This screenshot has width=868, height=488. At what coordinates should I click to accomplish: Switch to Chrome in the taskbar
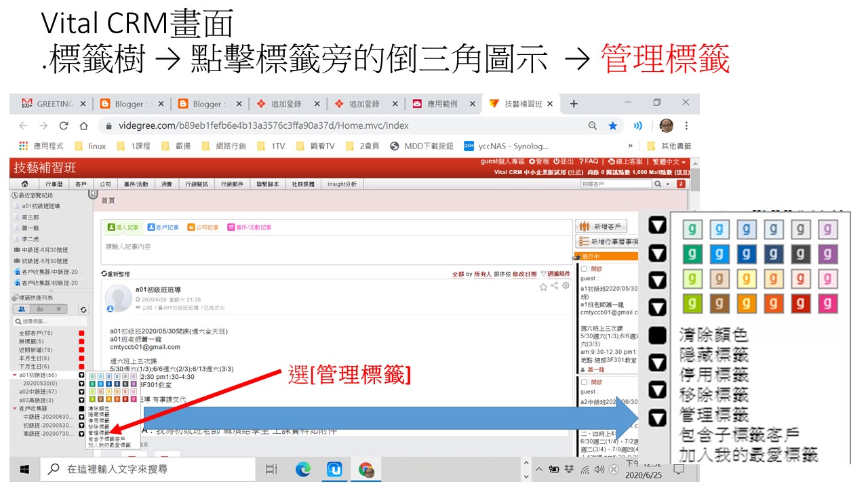(x=366, y=469)
